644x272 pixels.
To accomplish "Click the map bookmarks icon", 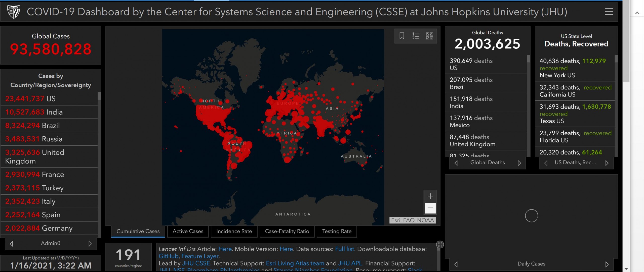I will pyautogui.click(x=402, y=36).
